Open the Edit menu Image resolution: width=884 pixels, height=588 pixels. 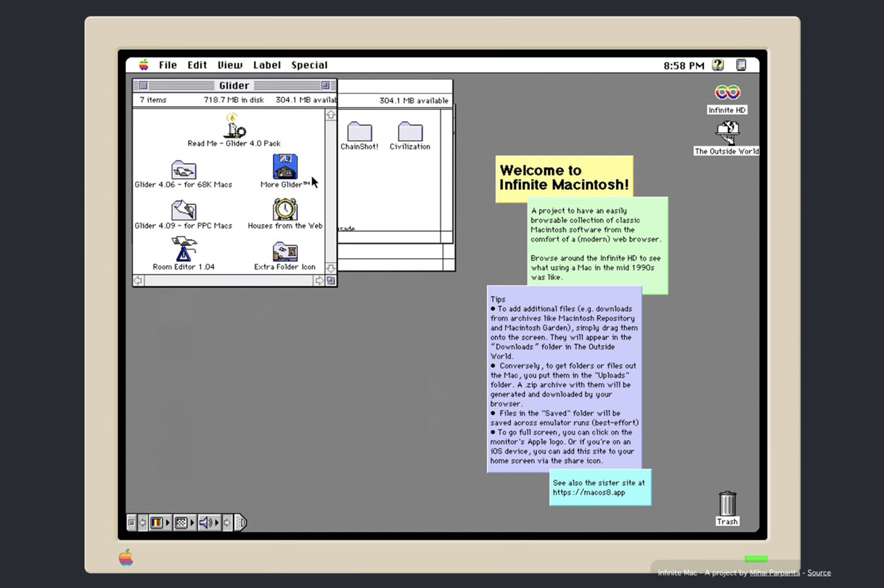[x=197, y=65]
